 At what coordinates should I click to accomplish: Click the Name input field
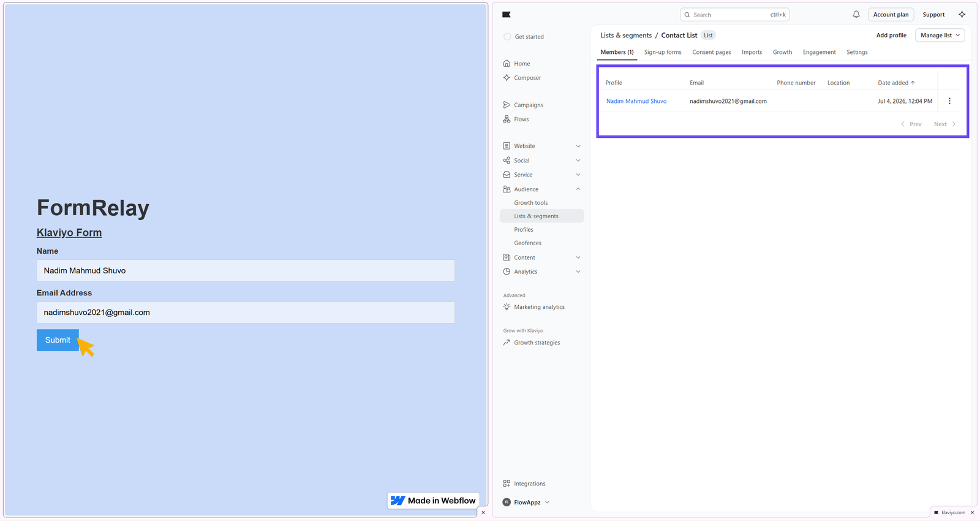pos(246,270)
